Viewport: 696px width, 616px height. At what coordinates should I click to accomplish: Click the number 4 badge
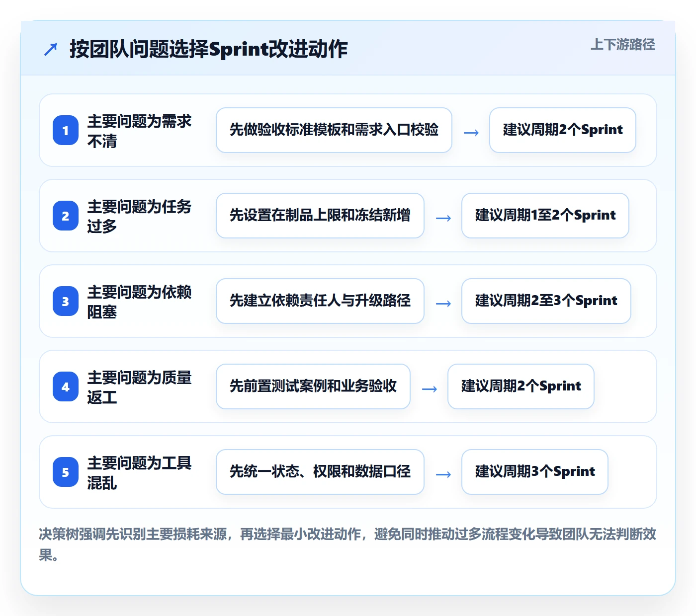(x=66, y=386)
